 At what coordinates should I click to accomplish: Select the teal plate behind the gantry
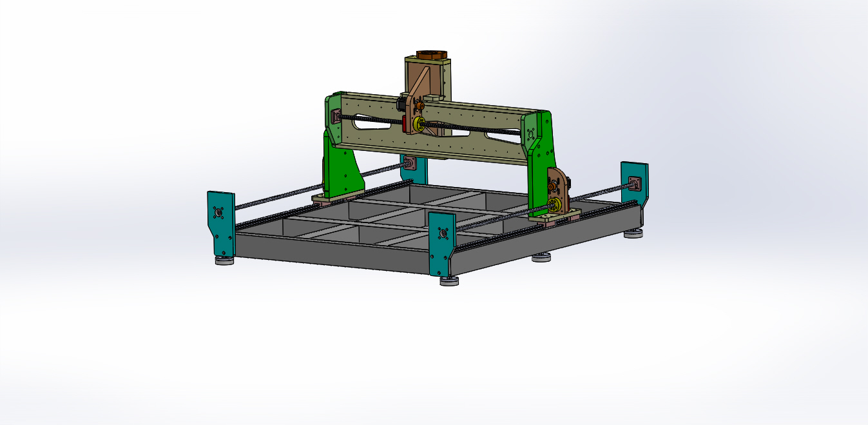click(x=414, y=169)
